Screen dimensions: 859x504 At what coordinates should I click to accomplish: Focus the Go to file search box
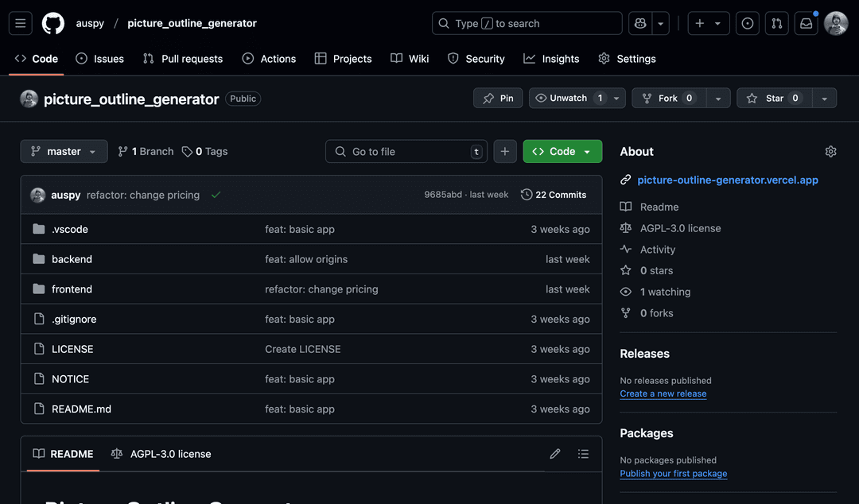(x=406, y=151)
